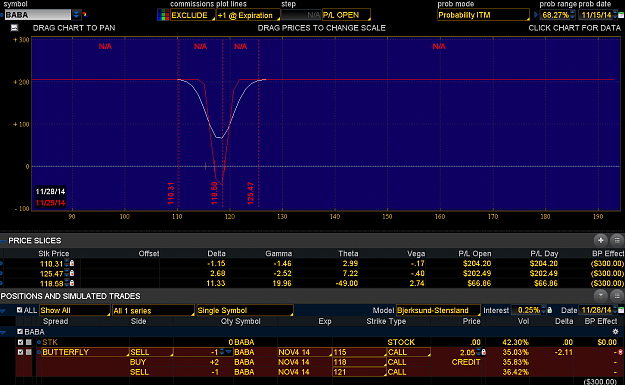625x385 pixels.
Task: Toggle the lock on the 110.31 slice
Action: [72, 263]
